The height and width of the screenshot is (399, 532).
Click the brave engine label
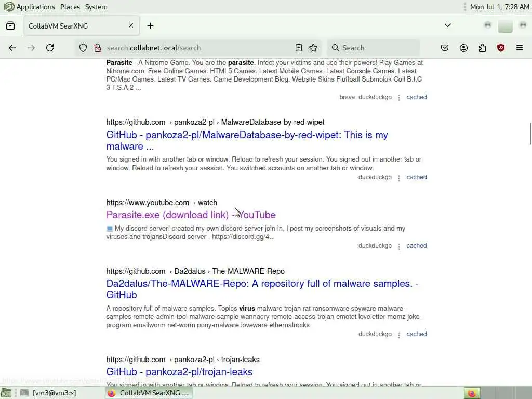click(347, 97)
